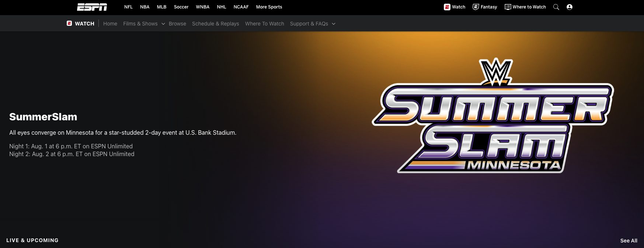This screenshot has width=644, height=248.
Task: Click the SummerSlam Minnesota logo banner
Action: point(493,116)
